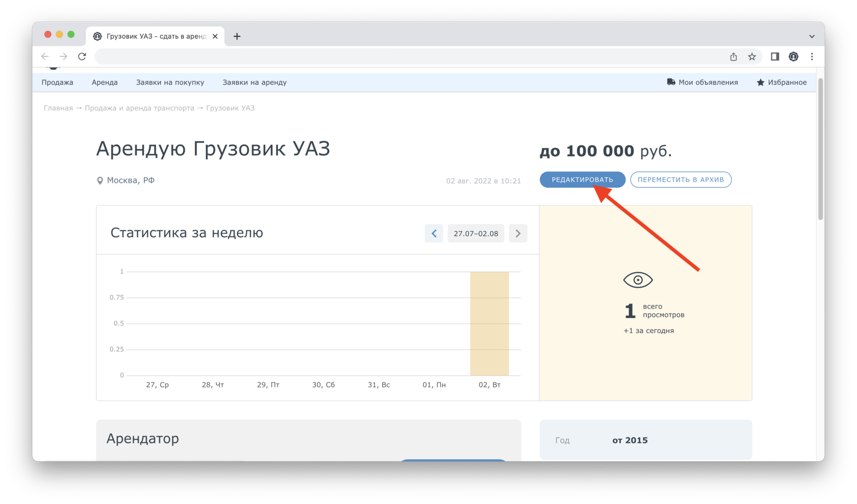Click the 02, Вт bar in chart
Screen dimensions: 857x504
[489, 323]
